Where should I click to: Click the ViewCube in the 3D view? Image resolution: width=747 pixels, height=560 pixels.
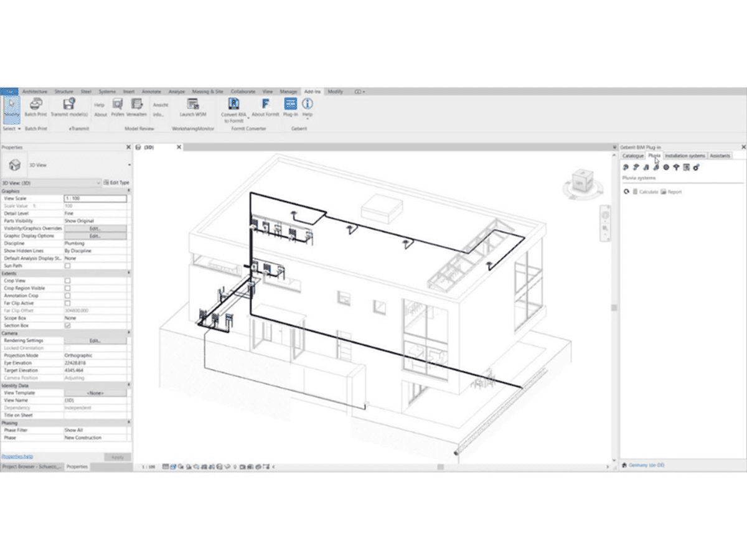click(x=579, y=184)
